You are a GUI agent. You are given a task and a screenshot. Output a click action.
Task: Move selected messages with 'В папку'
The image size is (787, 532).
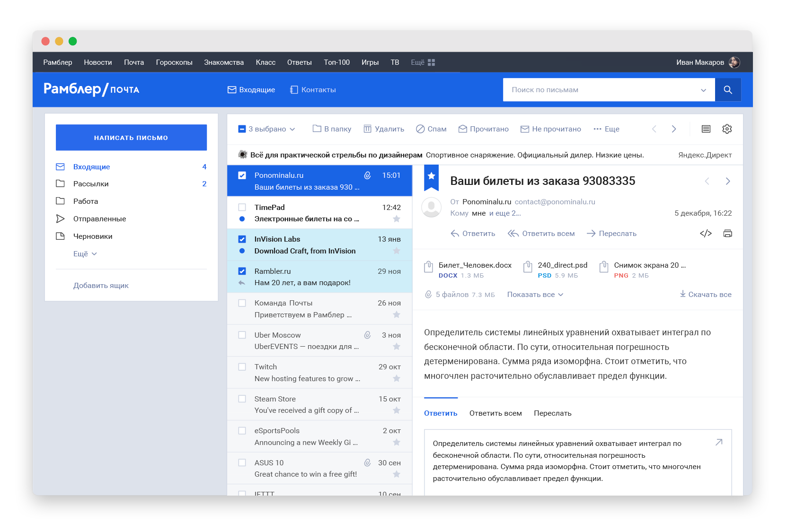332,129
